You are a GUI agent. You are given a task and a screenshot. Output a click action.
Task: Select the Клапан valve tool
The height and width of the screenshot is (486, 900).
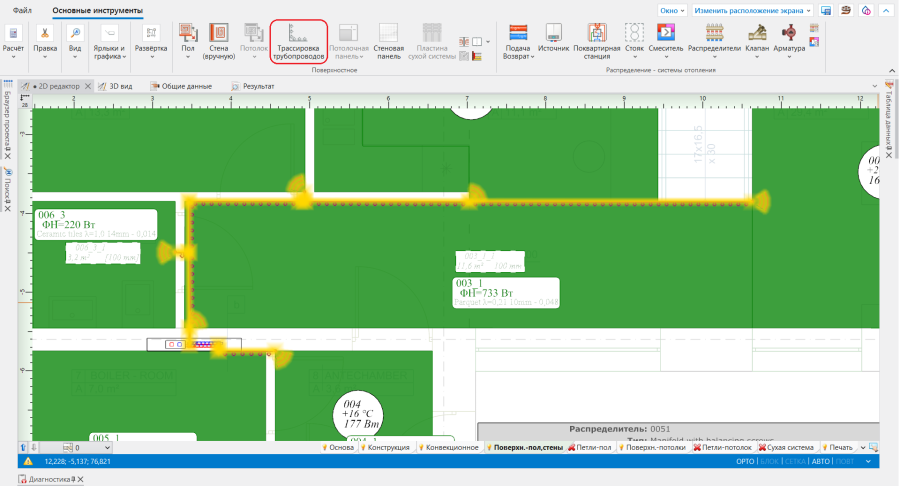(757, 40)
